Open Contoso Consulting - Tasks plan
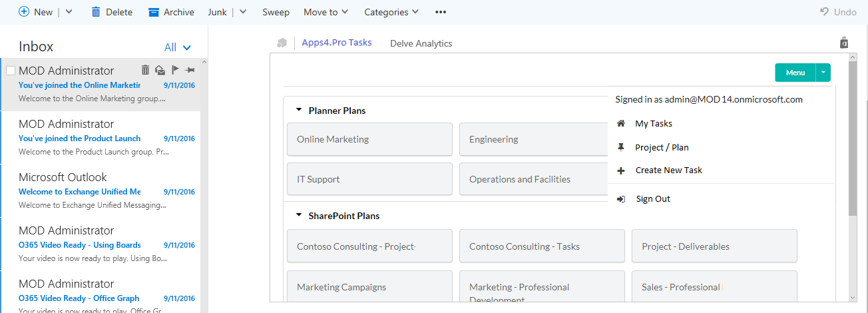 point(542,246)
